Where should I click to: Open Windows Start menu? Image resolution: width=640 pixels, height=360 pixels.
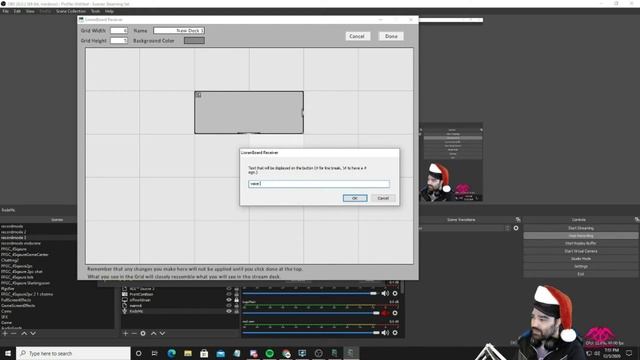8,353
